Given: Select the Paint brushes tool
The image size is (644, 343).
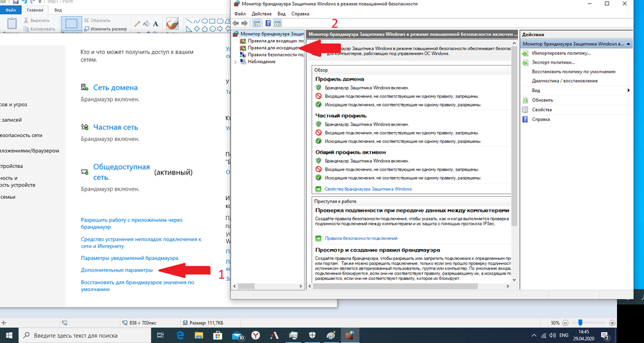Looking at the screenshot, I should 172,24.
